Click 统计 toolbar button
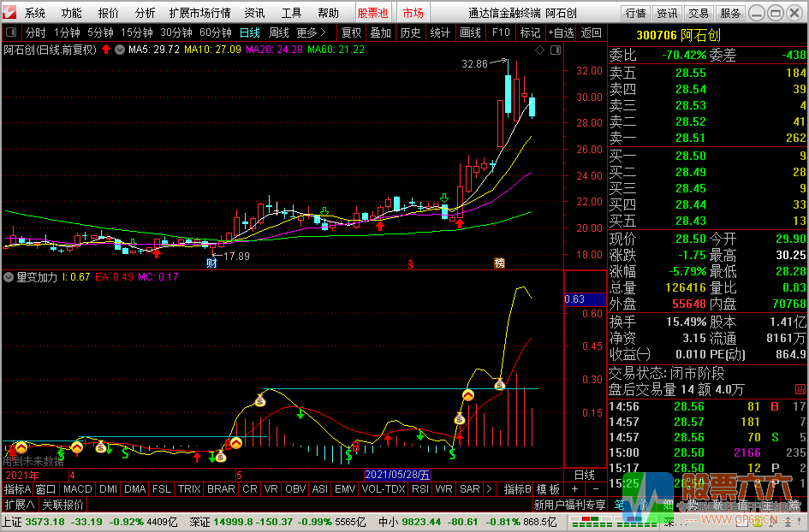 [440, 33]
